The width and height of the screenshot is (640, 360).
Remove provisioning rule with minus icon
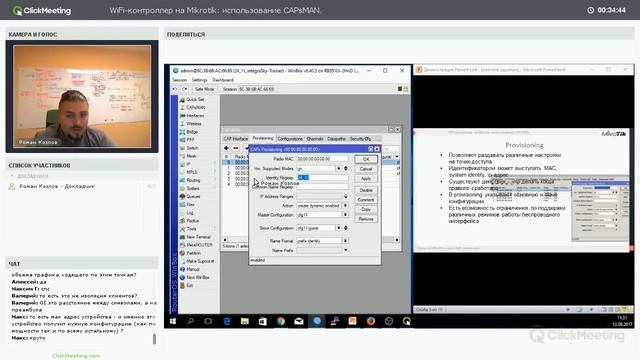tap(236, 148)
